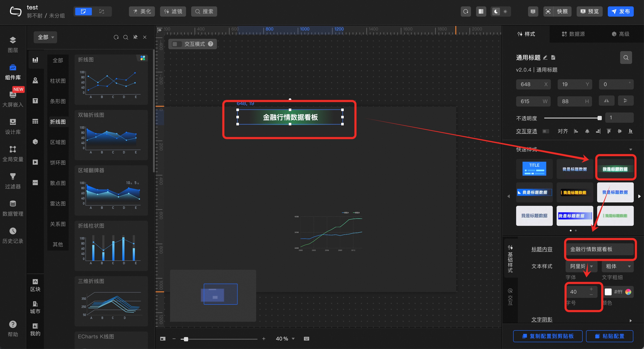Edit the 通用标题 component name
Image resolution: width=644 pixels, height=349 pixels.
[545, 58]
